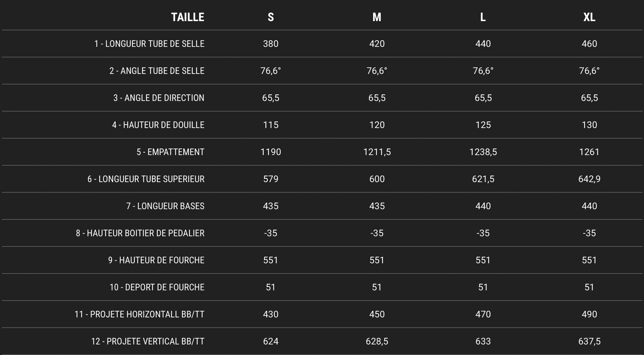Click the 642,9 top tube value

(589, 179)
